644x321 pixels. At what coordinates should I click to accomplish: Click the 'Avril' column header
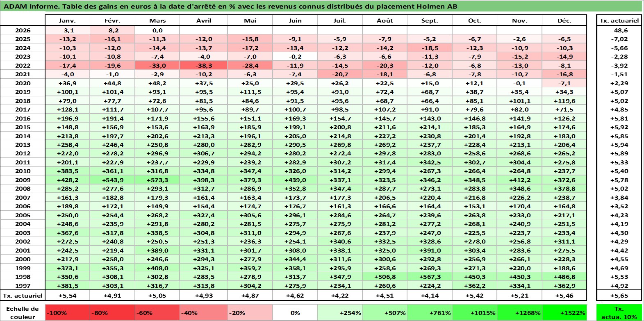click(x=204, y=20)
